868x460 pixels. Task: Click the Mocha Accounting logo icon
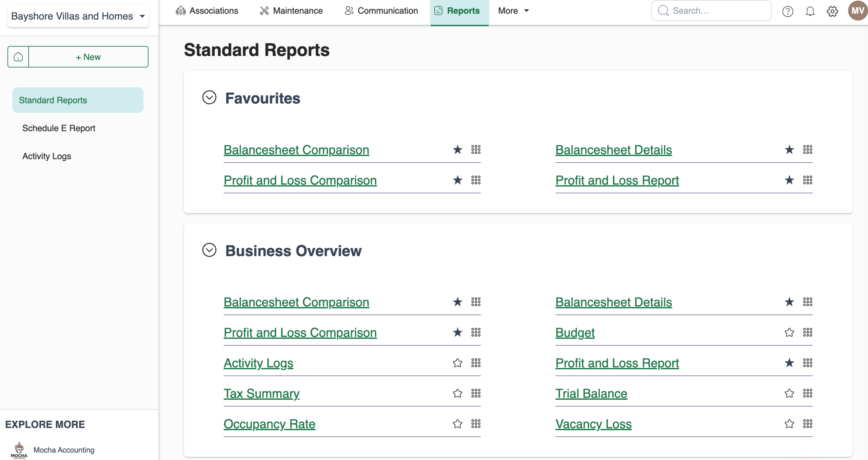(x=19, y=450)
